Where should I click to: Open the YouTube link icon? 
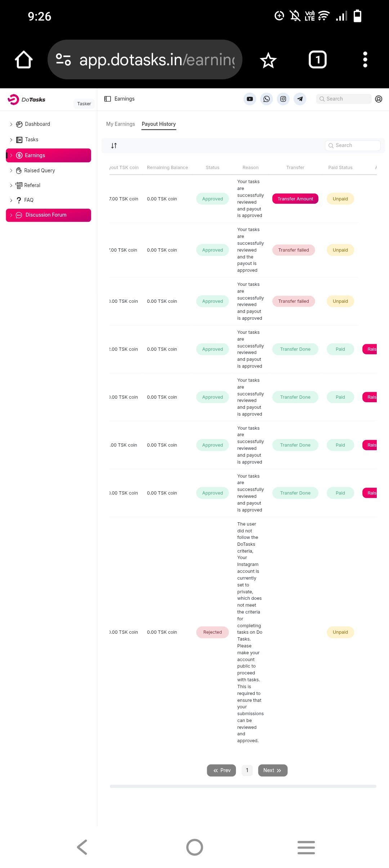click(x=250, y=99)
